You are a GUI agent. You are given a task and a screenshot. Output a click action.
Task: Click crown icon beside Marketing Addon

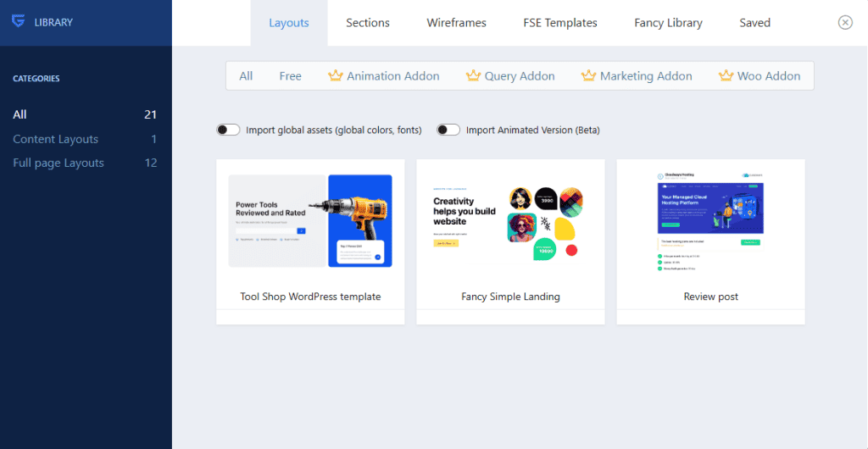(x=588, y=75)
